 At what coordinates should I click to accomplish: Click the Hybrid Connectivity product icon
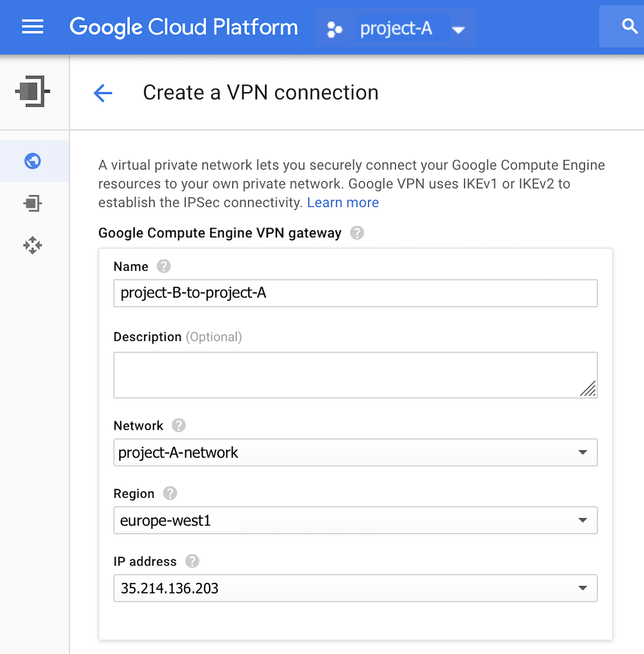[x=33, y=91]
